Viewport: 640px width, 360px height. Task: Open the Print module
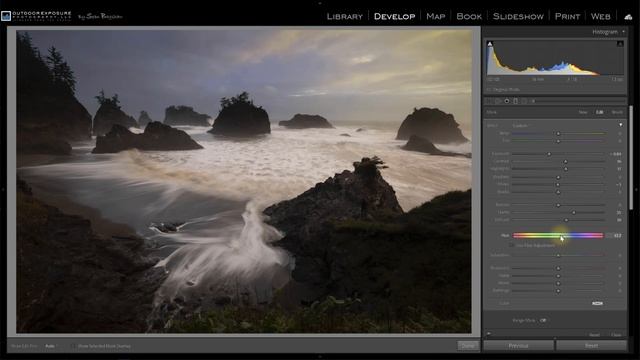[x=567, y=16]
